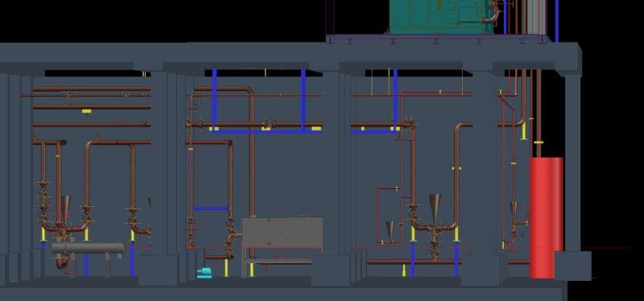Select the curved brown pipe elbow in the middle bay
The height and width of the screenshot is (301, 644).
249,91
